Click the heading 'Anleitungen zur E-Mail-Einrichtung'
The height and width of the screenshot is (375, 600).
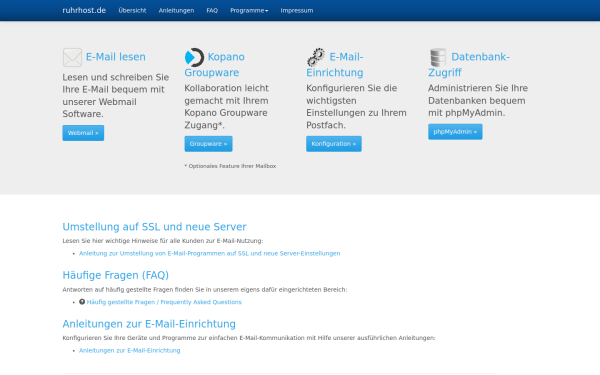pos(149,324)
